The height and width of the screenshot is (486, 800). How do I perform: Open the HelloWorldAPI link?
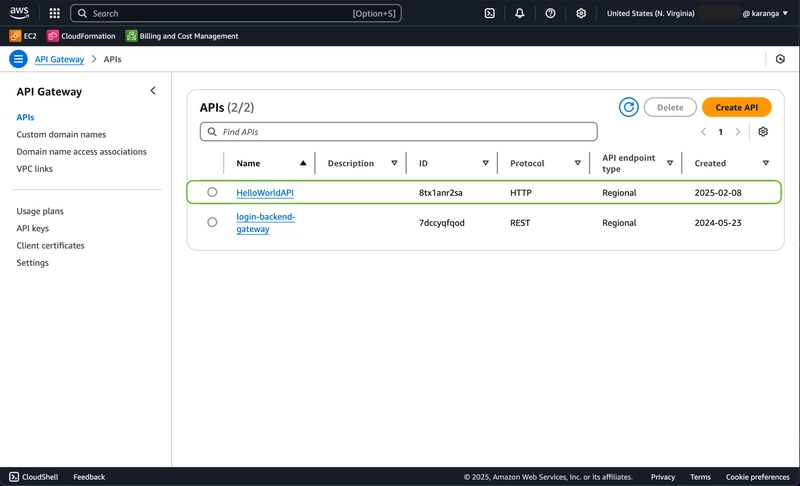[x=265, y=193]
